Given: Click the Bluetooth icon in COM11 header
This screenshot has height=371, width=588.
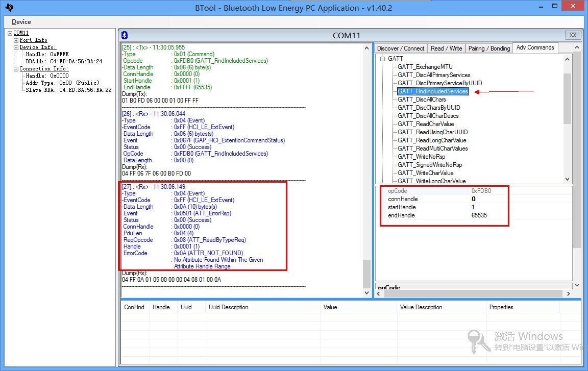Looking at the screenshot, I should tap(125, 35).
